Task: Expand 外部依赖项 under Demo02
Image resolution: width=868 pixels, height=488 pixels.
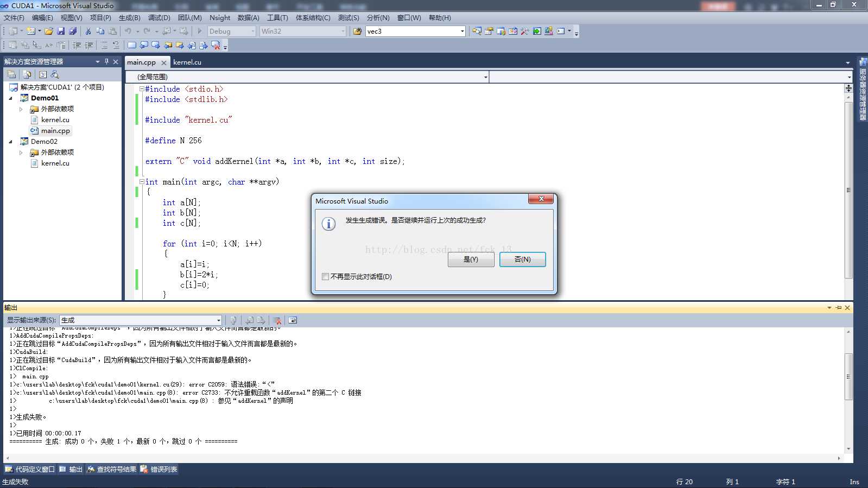Action: click(21, 153)
